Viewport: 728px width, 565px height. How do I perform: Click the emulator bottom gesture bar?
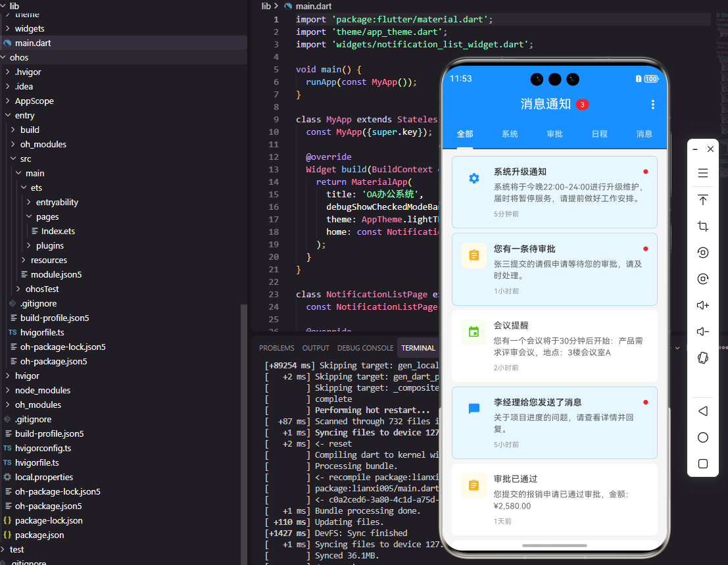point(554,545)
